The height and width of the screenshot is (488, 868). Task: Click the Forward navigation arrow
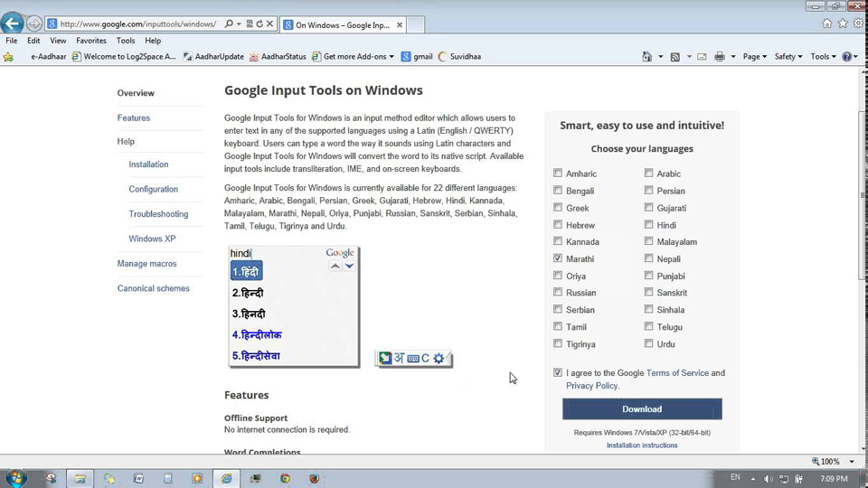click(33, 23)
